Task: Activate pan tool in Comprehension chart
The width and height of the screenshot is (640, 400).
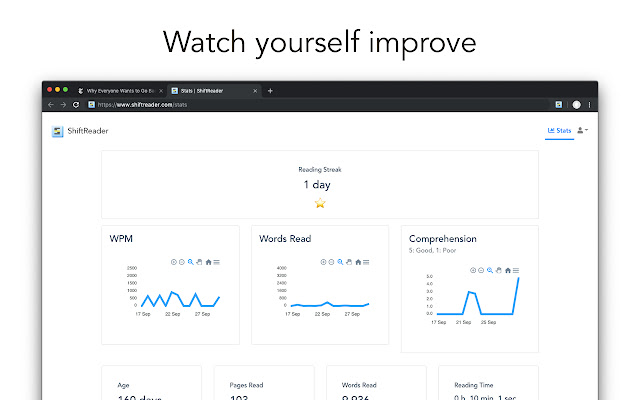Action: coord(499,270)
